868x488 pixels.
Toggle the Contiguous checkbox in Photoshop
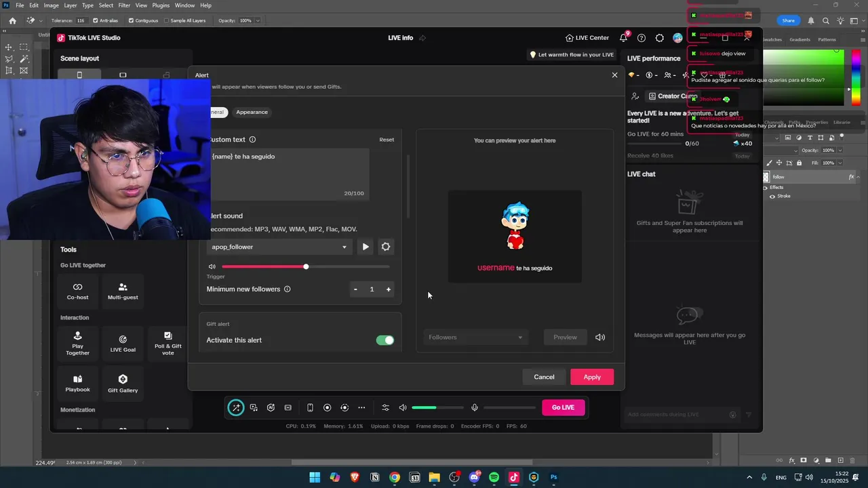[x=131, y=20]
